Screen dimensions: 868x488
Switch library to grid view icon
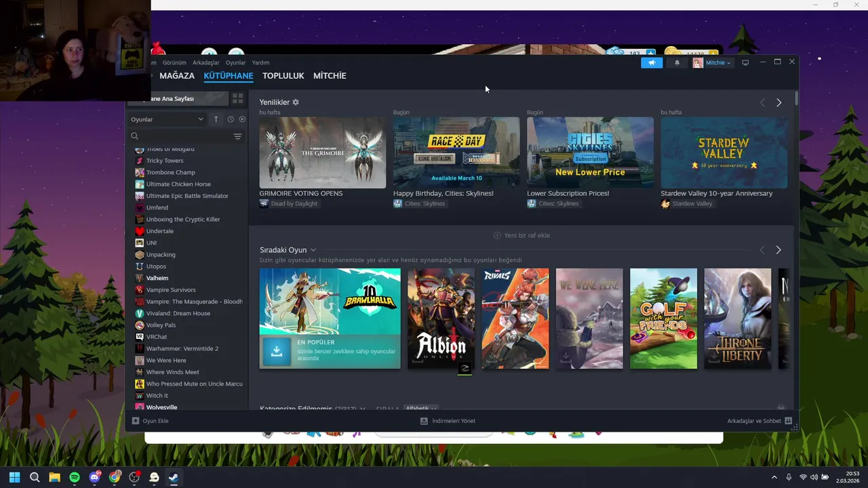tap(237, 98)
